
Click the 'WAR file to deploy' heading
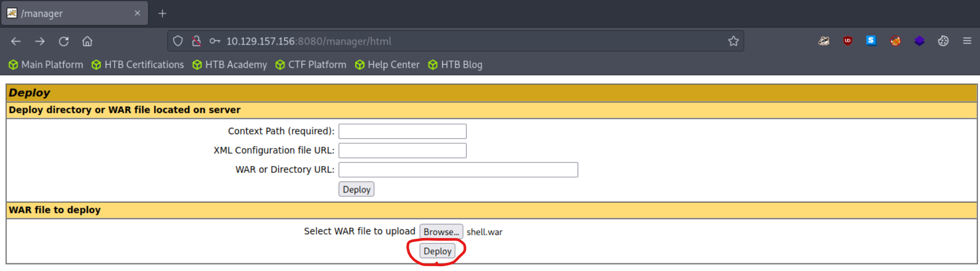(x=55, y=210)
